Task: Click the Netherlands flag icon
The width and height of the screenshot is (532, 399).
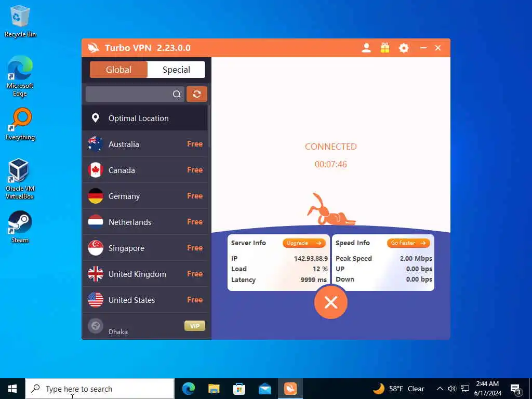Action: pos(96,222)
